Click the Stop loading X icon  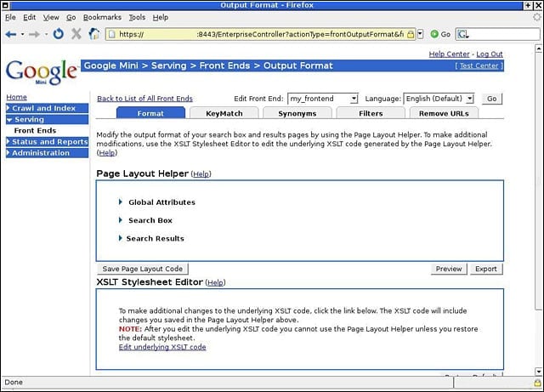pyautogui.click(x=76, y=34)
